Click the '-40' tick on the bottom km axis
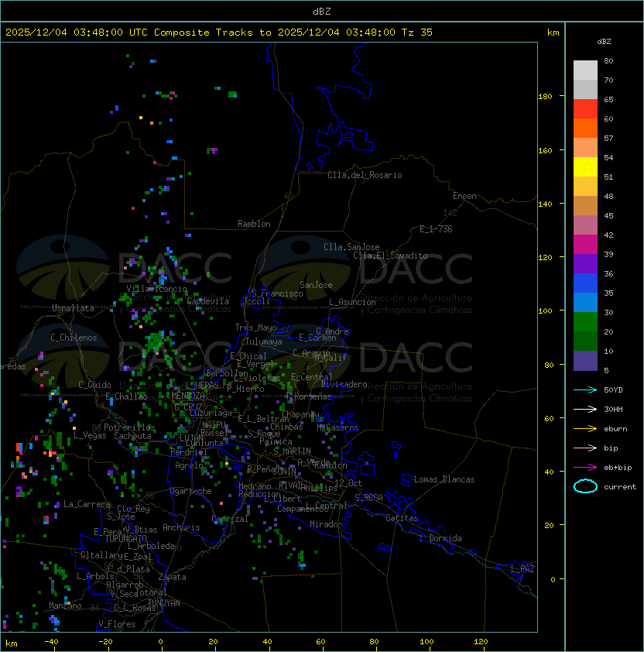644x652 pixels. (x=51, y=642)
